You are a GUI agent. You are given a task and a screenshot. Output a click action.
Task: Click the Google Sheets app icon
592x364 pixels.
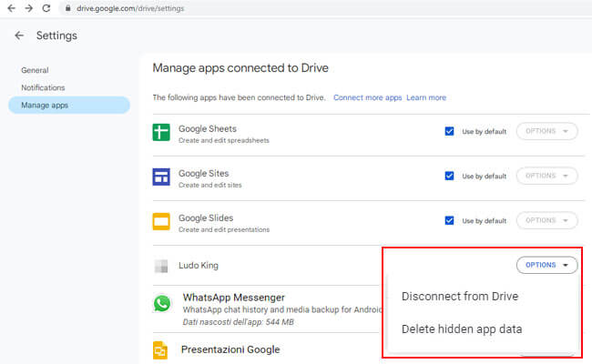161,132
